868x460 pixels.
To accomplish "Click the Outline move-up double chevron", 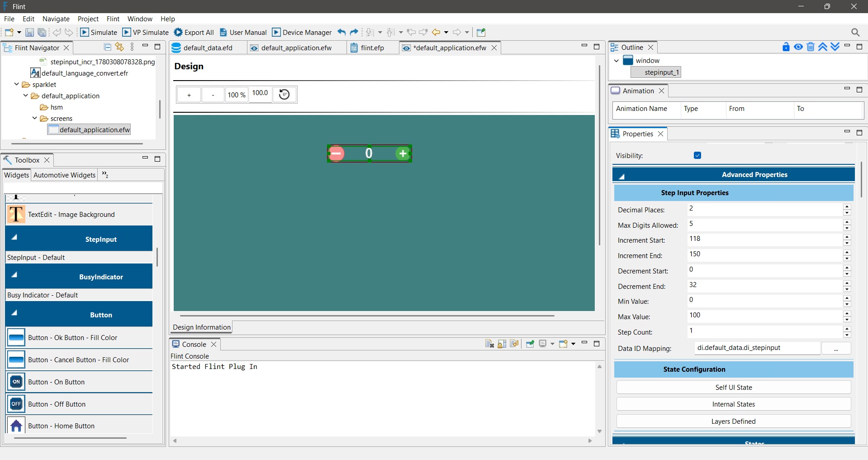I will (823, 47).
